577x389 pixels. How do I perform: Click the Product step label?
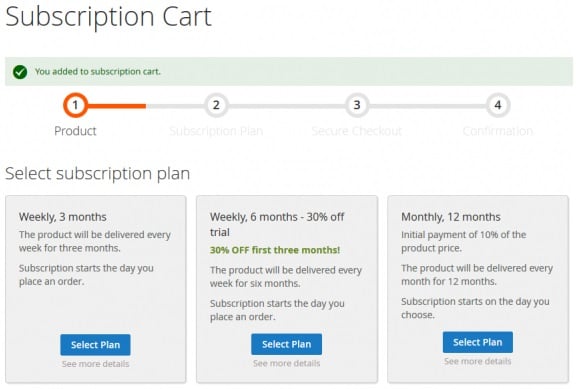tap(75, 131)
